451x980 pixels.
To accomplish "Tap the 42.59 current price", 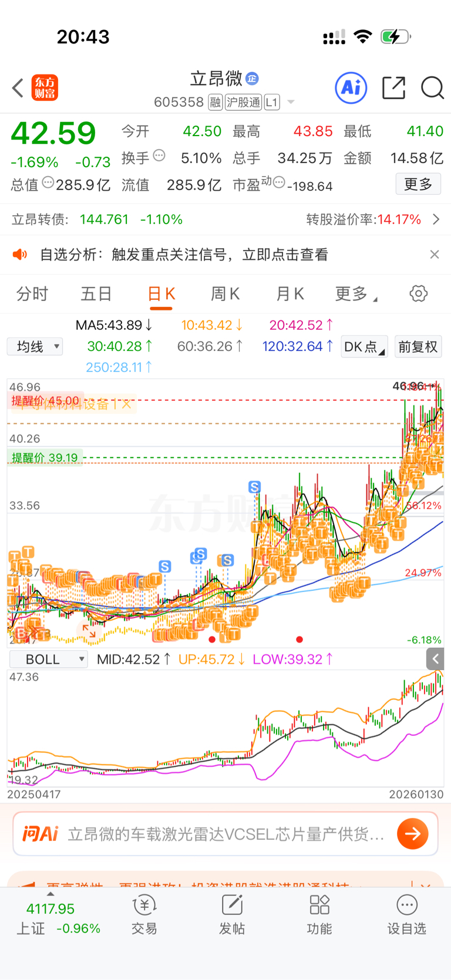I will 53,133.
